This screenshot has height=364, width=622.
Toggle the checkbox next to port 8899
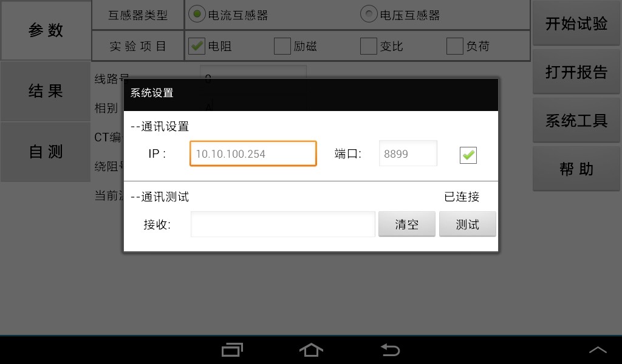point(468,155)
